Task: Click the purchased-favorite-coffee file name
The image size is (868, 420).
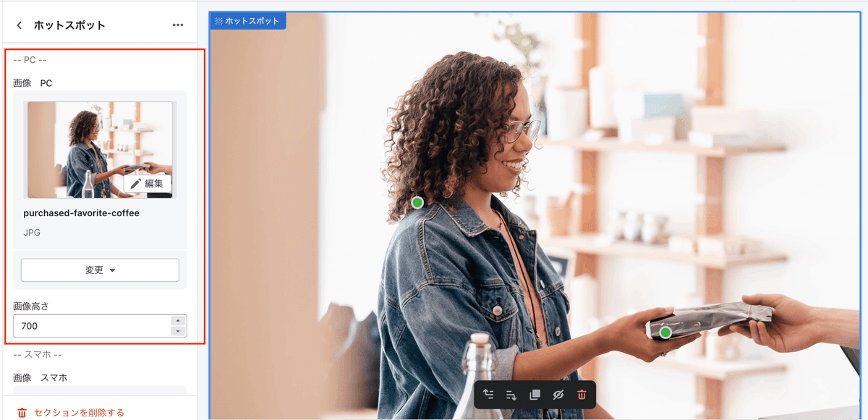Action: pyautogui.click(x=81, y=213)
